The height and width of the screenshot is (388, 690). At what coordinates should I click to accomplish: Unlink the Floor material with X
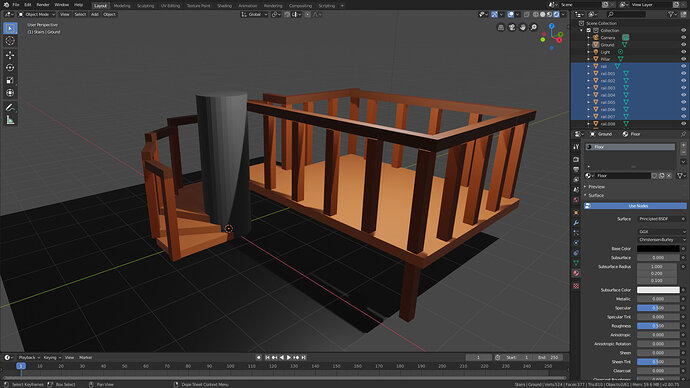669,176
